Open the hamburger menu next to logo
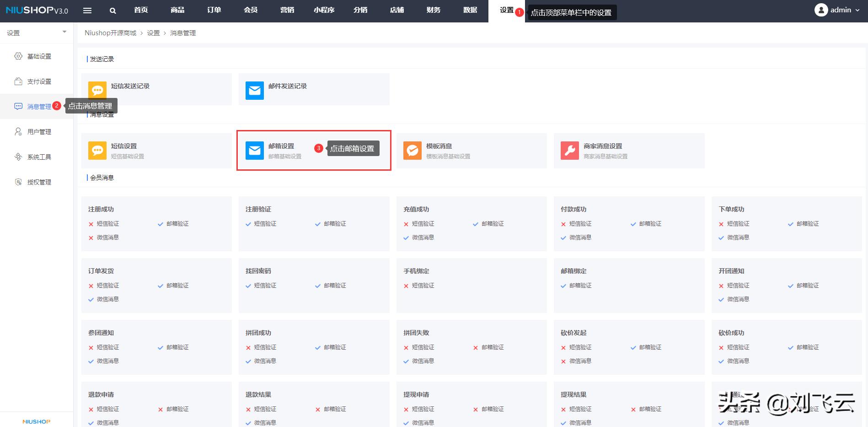The width and height of the screenshot is (868, 427). [87, 10]
